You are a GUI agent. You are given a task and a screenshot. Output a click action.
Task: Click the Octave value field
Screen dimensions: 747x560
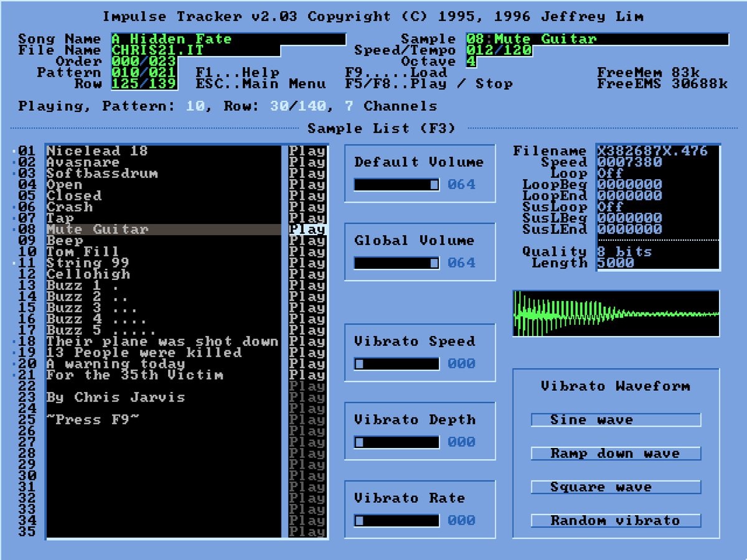pyautogui.click(x=471, y=62)
